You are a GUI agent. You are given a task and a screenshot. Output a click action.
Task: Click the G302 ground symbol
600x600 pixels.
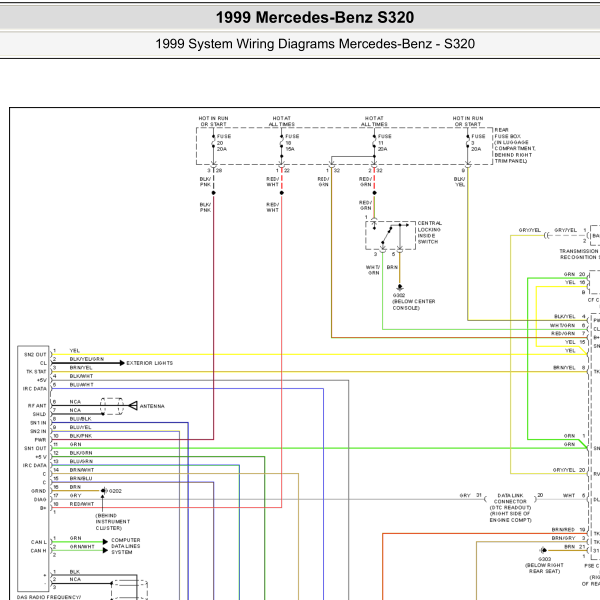pos(399,287)
